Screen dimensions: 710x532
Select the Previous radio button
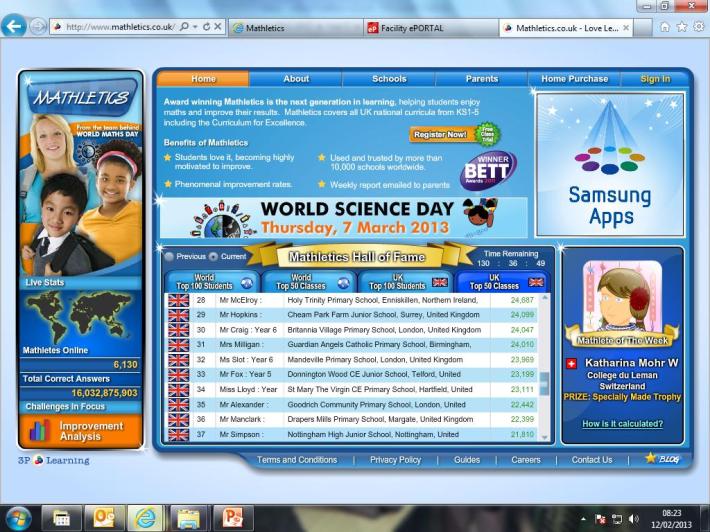point(169,256)
